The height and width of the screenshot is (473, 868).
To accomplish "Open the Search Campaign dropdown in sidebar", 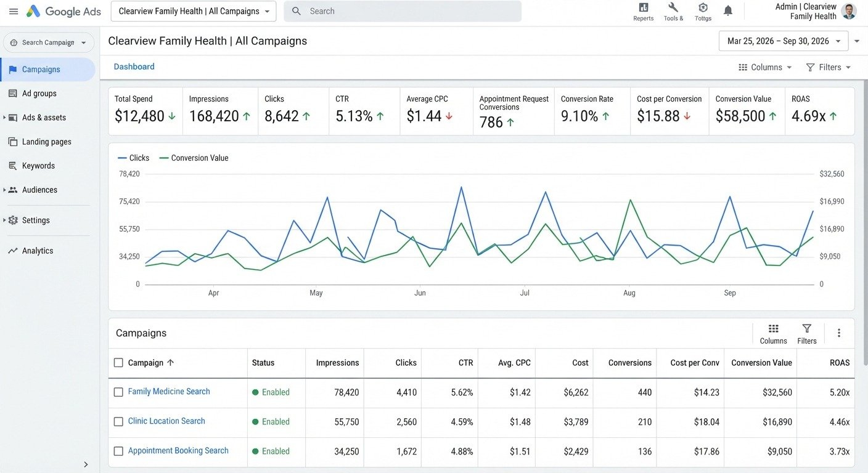I will click(49, 42).
